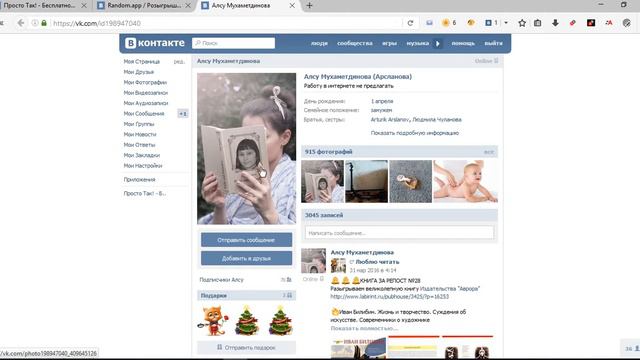640x360 pixels.
Task: Click the VKontakte logo in header
Action: [x=155, y=43]
